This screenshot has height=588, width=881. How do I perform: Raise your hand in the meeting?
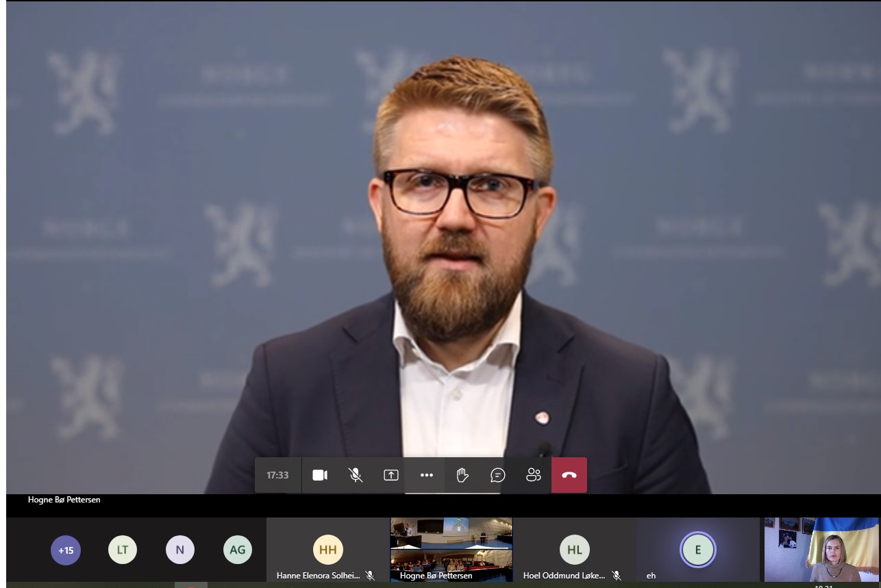click(462, 475)
